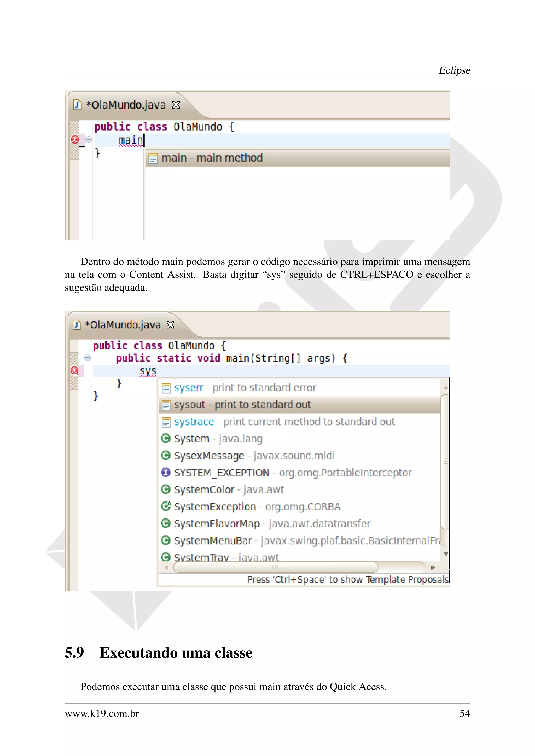Click SYSTEM_EXCEPTION interface icon
Image resolution: width=535 pixels, height=756 pixels.
(166, 473)
